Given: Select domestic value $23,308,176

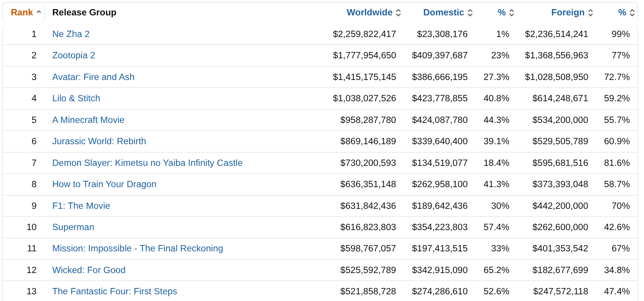Looking at the screenshot, I should point(442,34).
